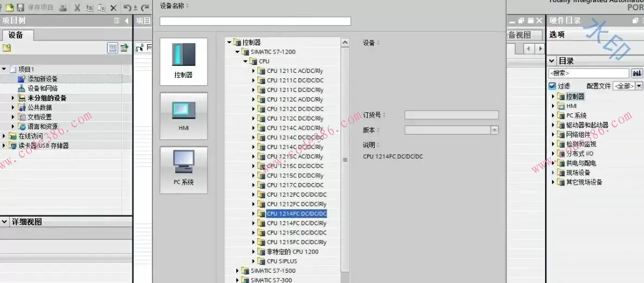This screenshot has width=644, height=283.
Task: Select CPU 1211C DC/DC/DC in device list
Action: point(295,80)
